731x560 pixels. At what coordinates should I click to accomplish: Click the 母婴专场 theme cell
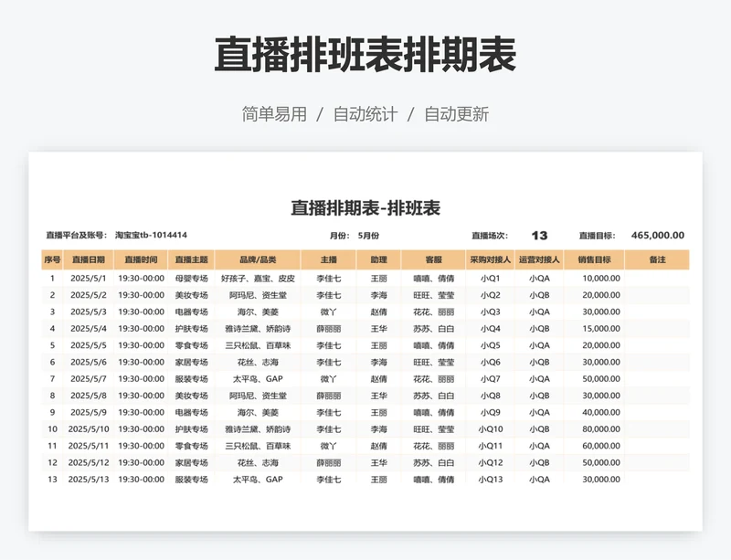pos(191,279)
